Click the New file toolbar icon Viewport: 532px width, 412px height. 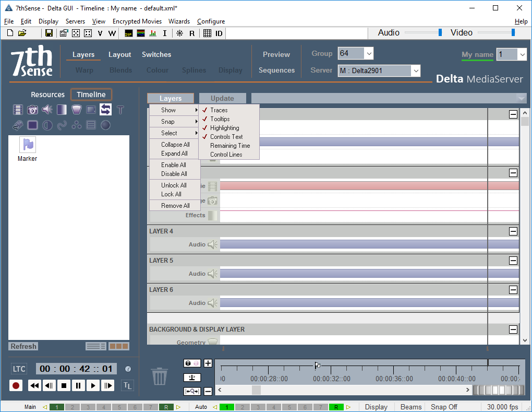tap(10, 33)
